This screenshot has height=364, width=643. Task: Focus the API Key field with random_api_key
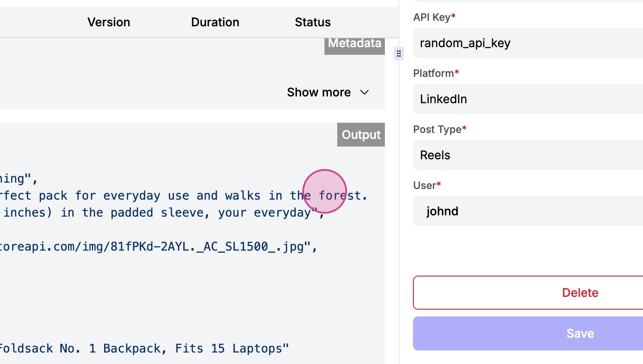click(527, 43)
